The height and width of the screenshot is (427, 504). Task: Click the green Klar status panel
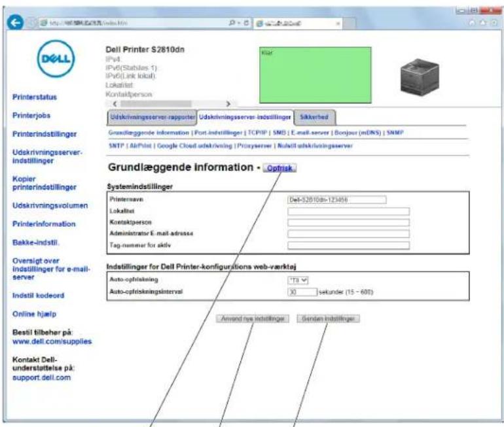click(x=315, y=75)
